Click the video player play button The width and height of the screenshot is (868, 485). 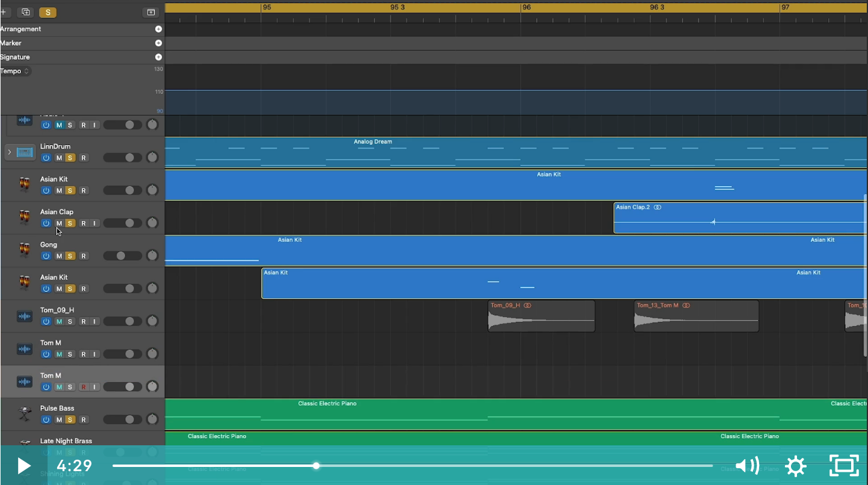pyautogui.click(x=23, y=466)
